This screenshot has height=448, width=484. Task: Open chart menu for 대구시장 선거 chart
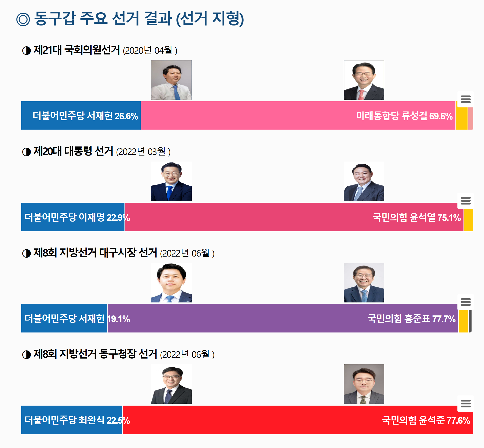click(x=465, y=302)
